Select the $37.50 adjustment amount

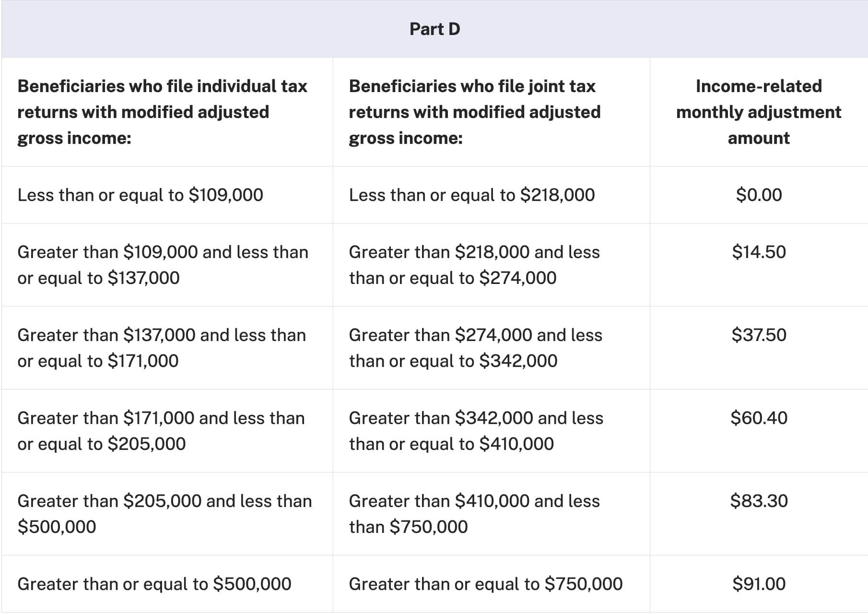tap(759, 335)
